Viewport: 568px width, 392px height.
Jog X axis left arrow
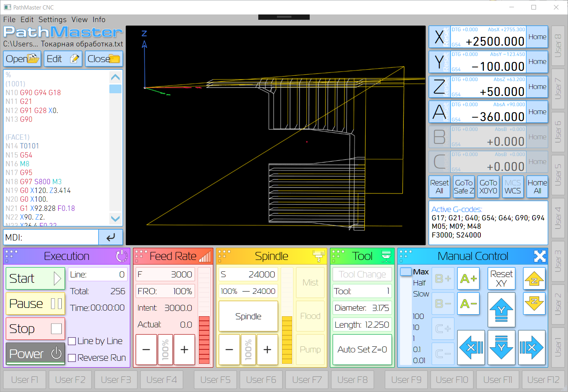click(x=471, y=347)
